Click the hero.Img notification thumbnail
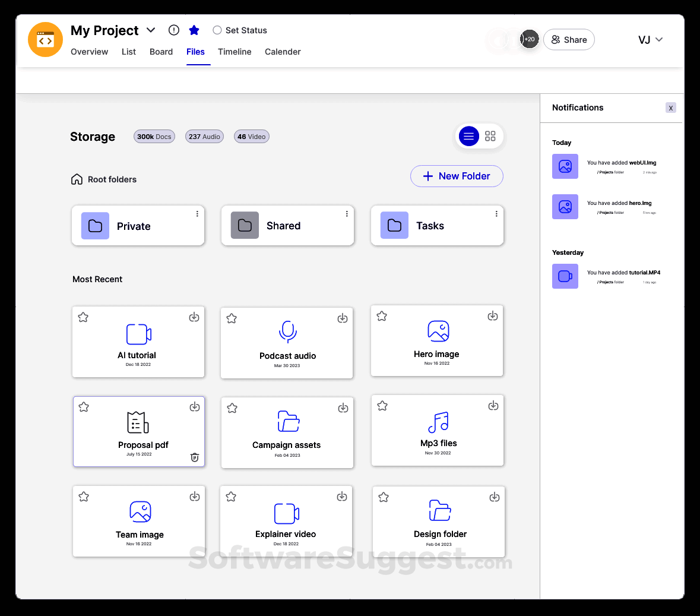The height and width of the screenshot is (616, 700). (565, 207)
